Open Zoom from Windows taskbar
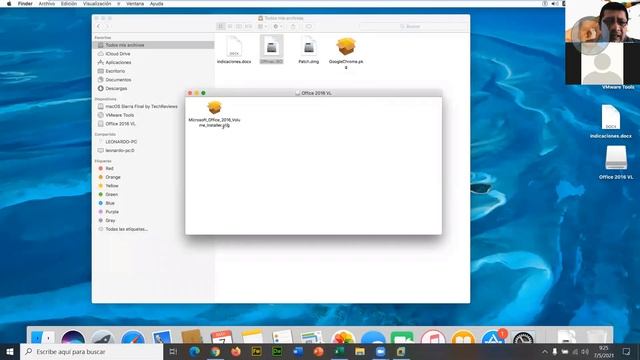 pyautogui.click(x=380, y=352)
